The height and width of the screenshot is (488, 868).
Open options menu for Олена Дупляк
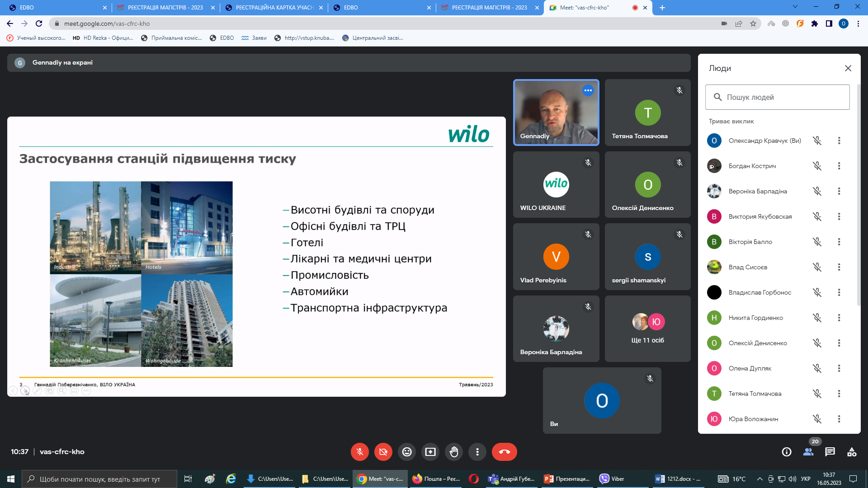pos(839,368)
